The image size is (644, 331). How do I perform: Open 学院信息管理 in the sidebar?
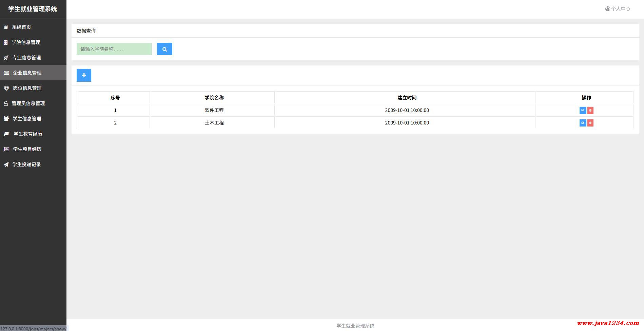[x=26, y=42]
